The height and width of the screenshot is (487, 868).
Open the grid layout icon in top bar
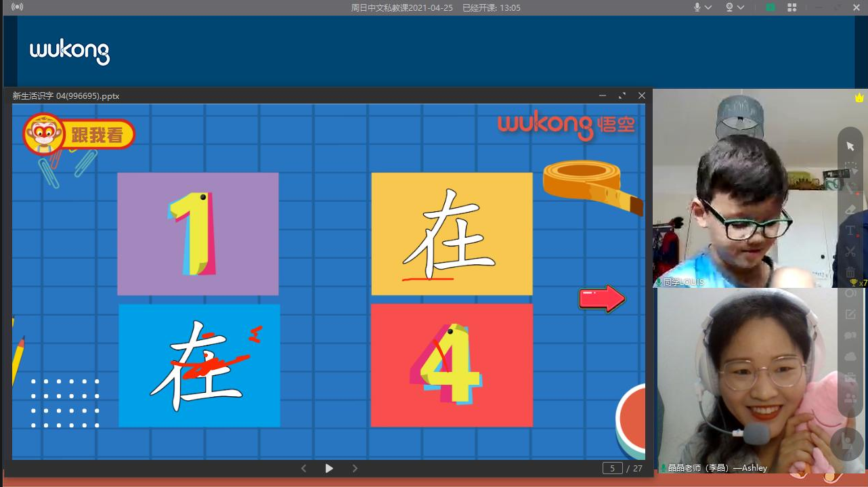point(791,7)
